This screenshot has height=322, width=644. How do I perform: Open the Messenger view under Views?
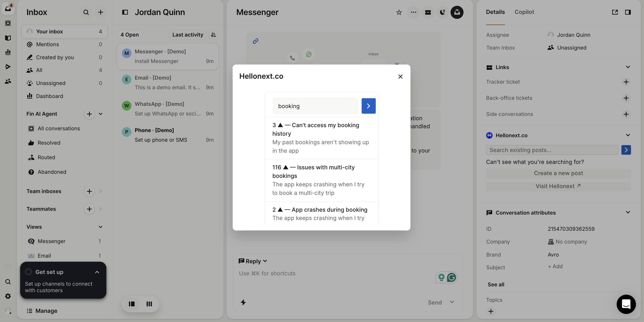(64, 241)
